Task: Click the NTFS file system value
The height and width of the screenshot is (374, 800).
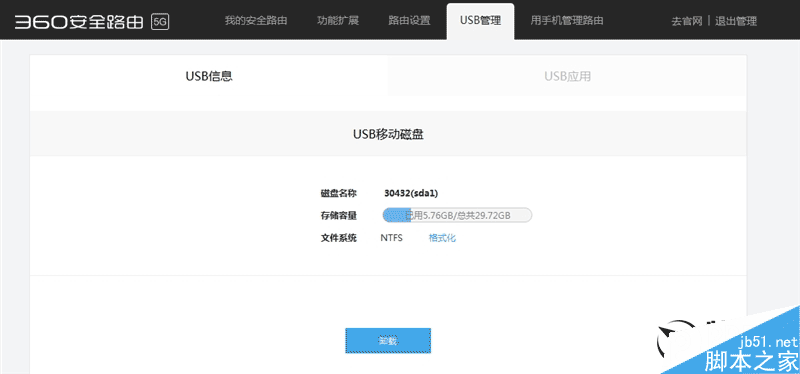Action: (x=391, y=238)
